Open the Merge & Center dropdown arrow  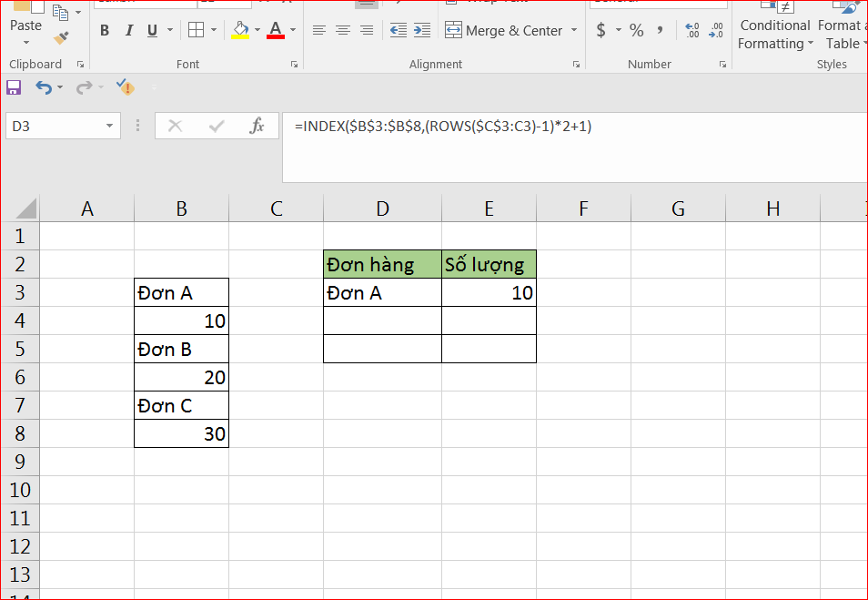pyautogui.click(x=573, y=30)
